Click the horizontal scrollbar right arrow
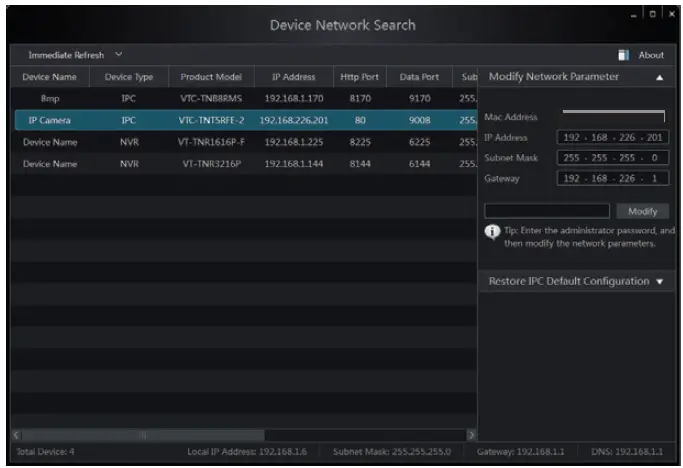The height and width of the screenshot is (468, 683). coord(471,434)
